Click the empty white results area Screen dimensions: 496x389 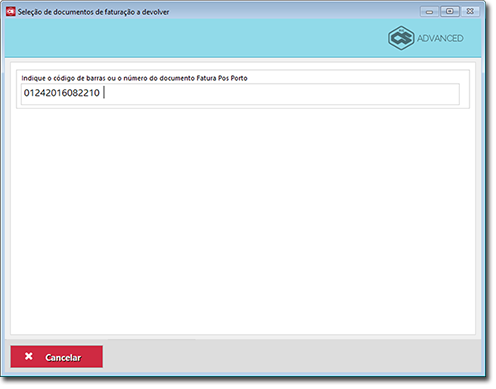coord(243,220)
